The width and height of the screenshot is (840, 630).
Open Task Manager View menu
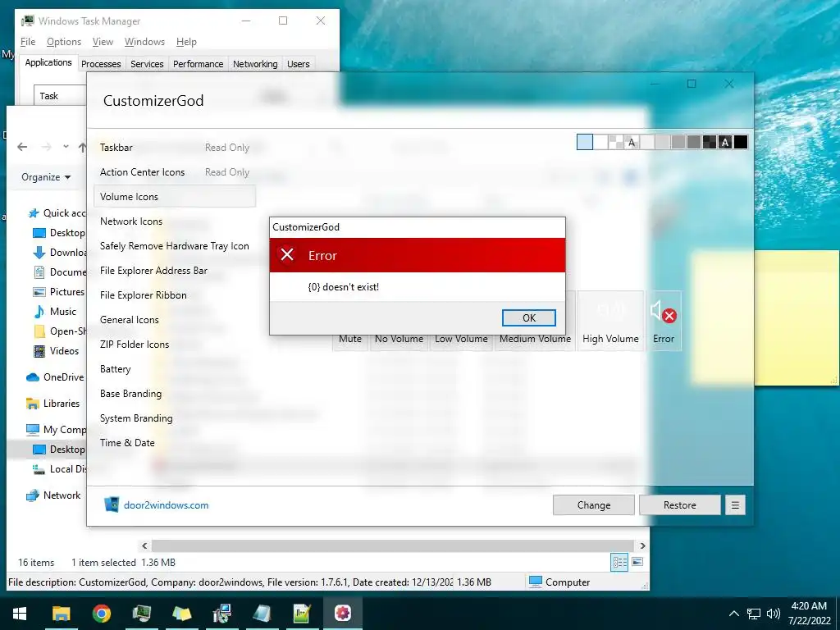[x=103, y=42]
